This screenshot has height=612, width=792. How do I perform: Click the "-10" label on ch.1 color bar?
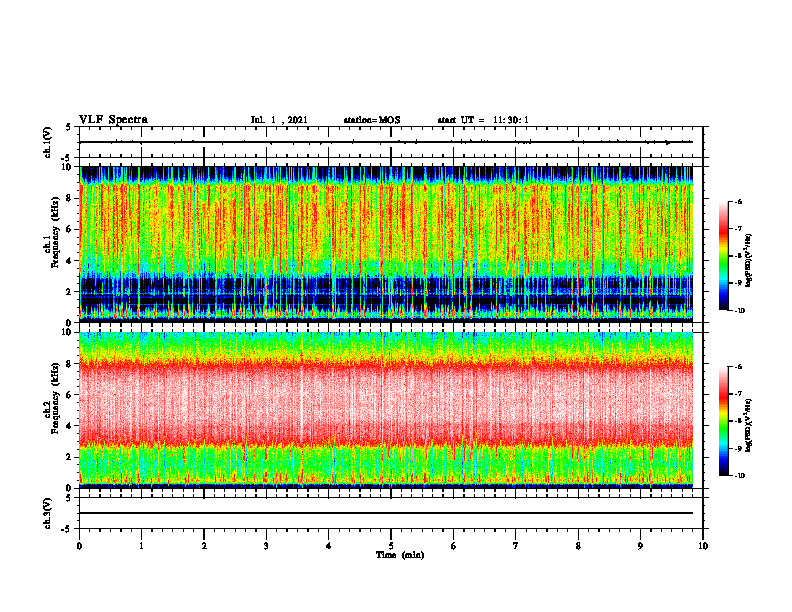(739, 311)
